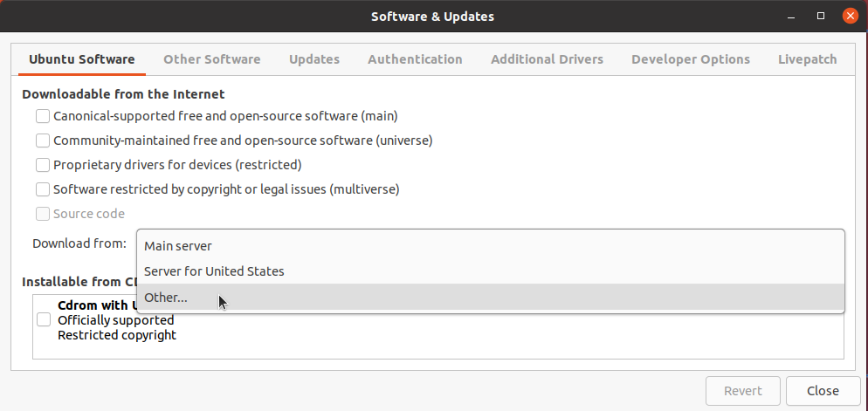Screen dimensions: 868x411
Task: Check Community-maintained software (universe)
Action: pyautogui.click(x=43, y=140)
